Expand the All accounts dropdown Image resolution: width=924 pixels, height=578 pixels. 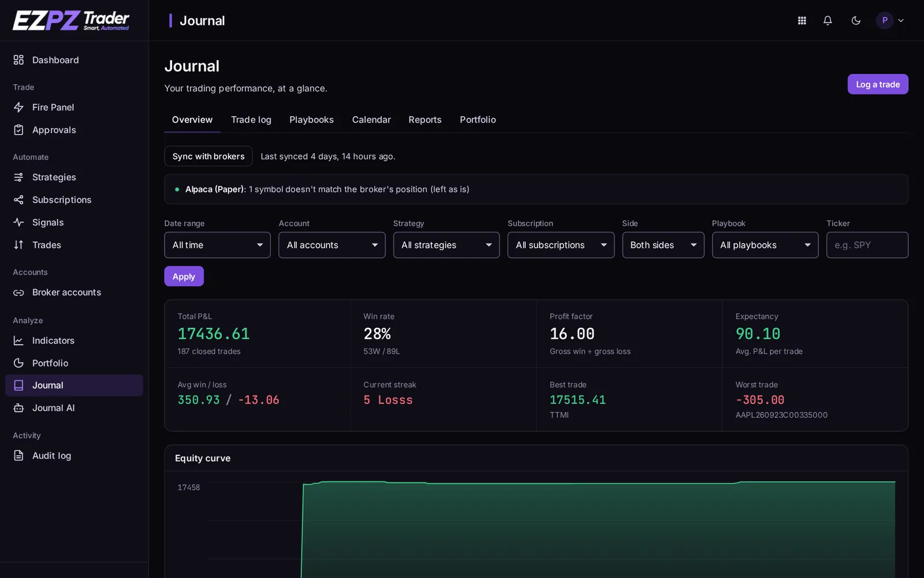pos(331,245)
